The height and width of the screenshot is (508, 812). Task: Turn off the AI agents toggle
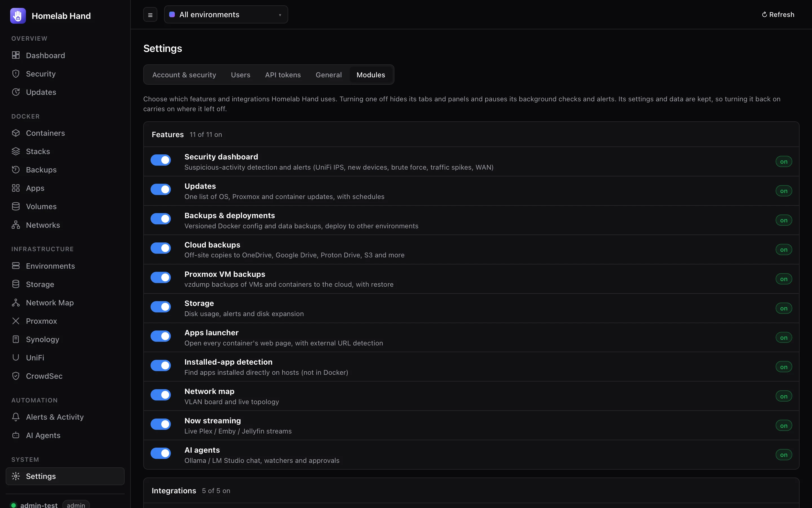(161, 453)
